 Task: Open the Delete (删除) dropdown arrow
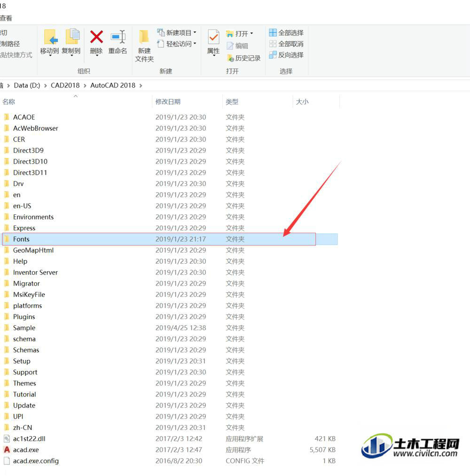(x=96, y=56)
